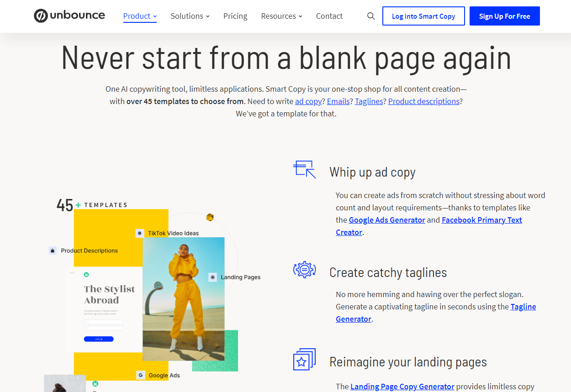The height and width of the screenshot is (392, 571).
Task: Click The Stylist Abroad title
Action: 110,294
